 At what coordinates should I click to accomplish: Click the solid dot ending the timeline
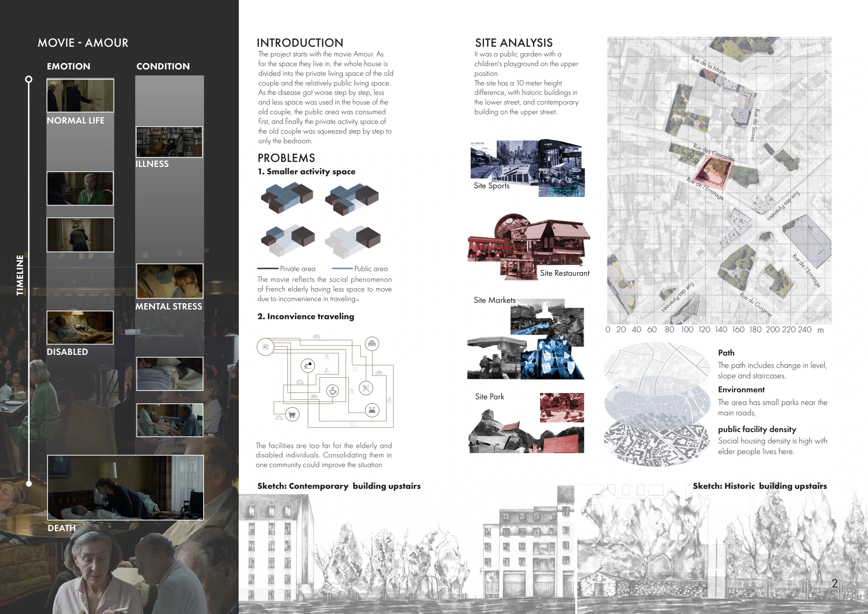pyautogui.click(x=29, y=483)
